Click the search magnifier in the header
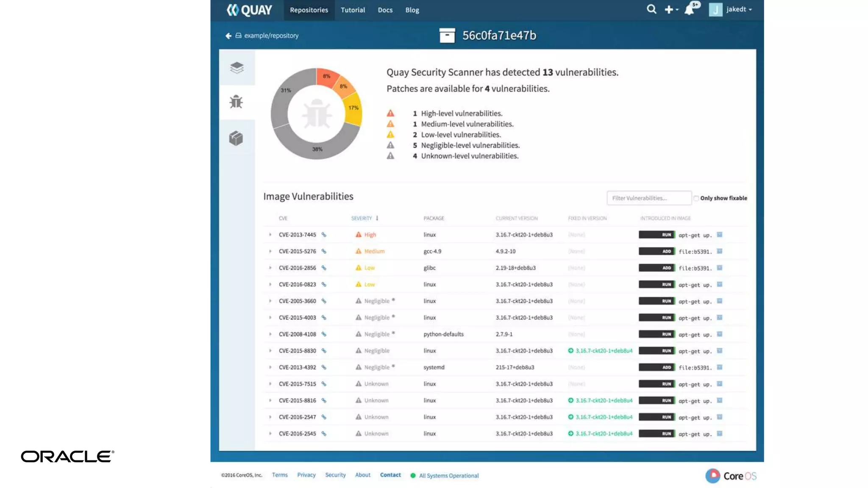 coord(651,9)
